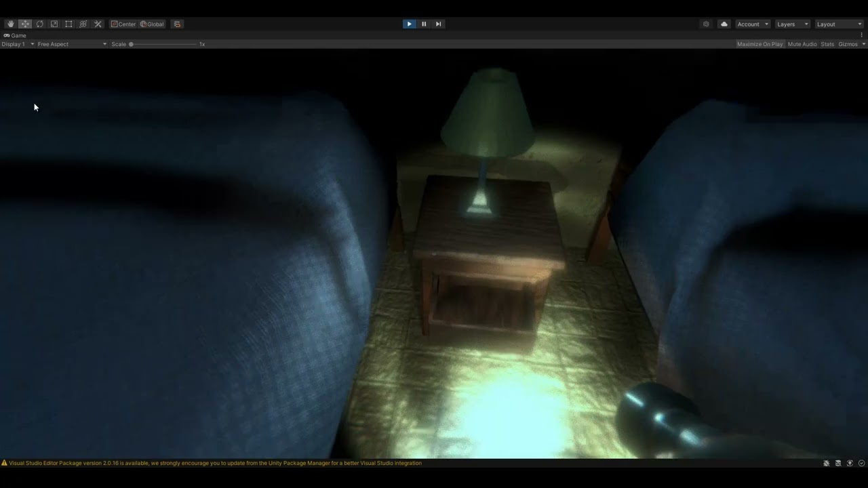Select the Move tool
The width and height of the screenshot is (868, 488).
click(x=25, y=24)
